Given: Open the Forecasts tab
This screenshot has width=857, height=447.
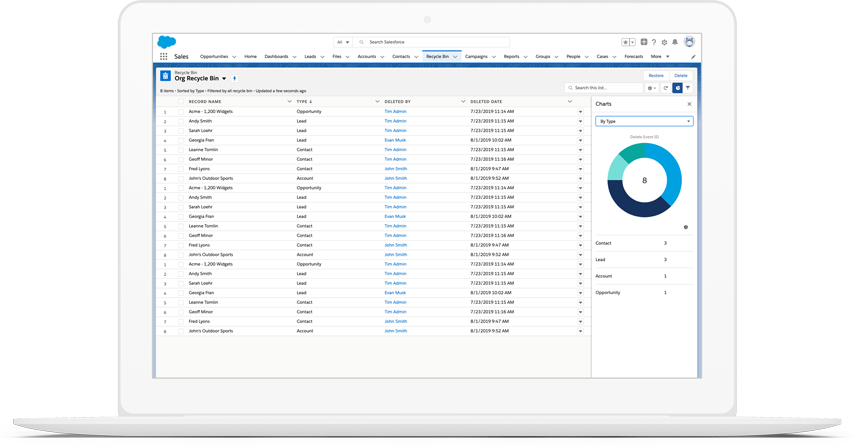Looking at the screenshot, I should [x=633, y=56].
